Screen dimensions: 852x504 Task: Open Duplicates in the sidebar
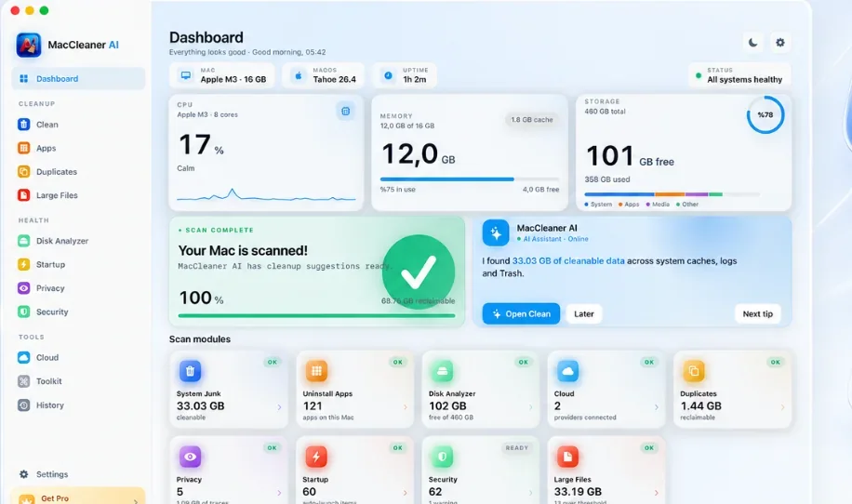pyautogui.click(x=78, y=172)
